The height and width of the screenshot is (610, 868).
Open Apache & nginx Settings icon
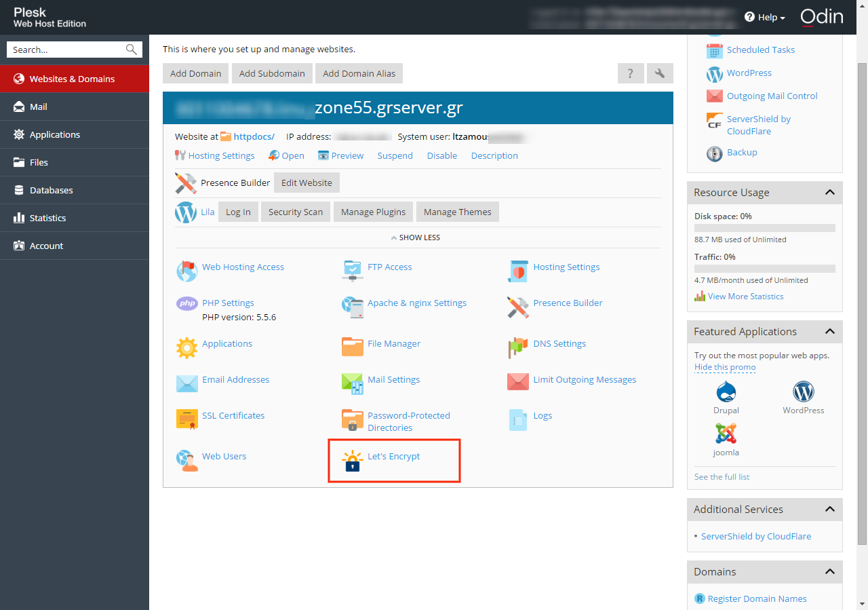point(353,307)
